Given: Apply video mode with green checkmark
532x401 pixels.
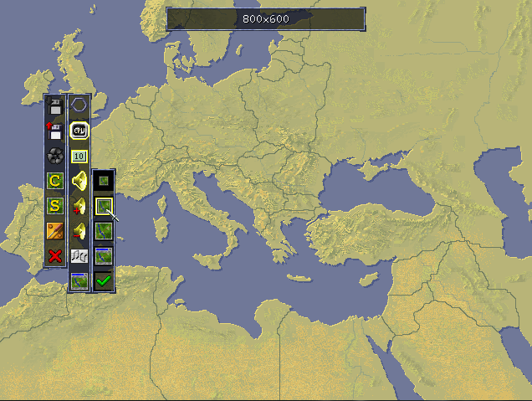Looking at the screenshot, I should [104, 281].
